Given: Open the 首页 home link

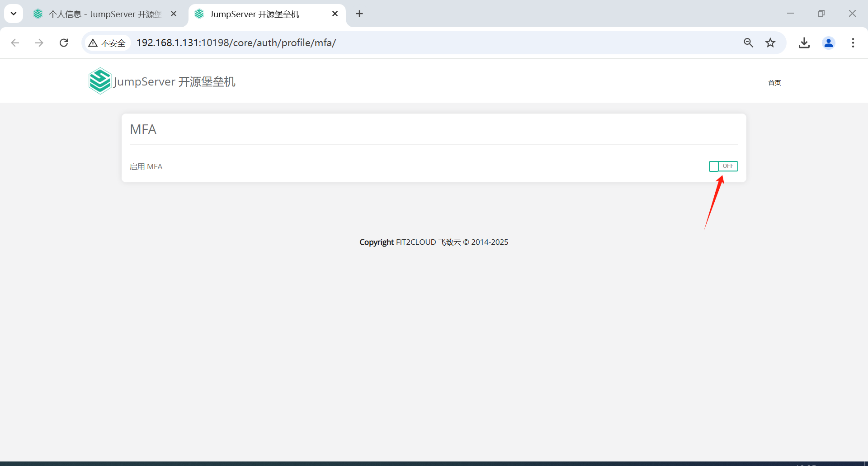Looking at the screenshot, I should click(774, 83).
